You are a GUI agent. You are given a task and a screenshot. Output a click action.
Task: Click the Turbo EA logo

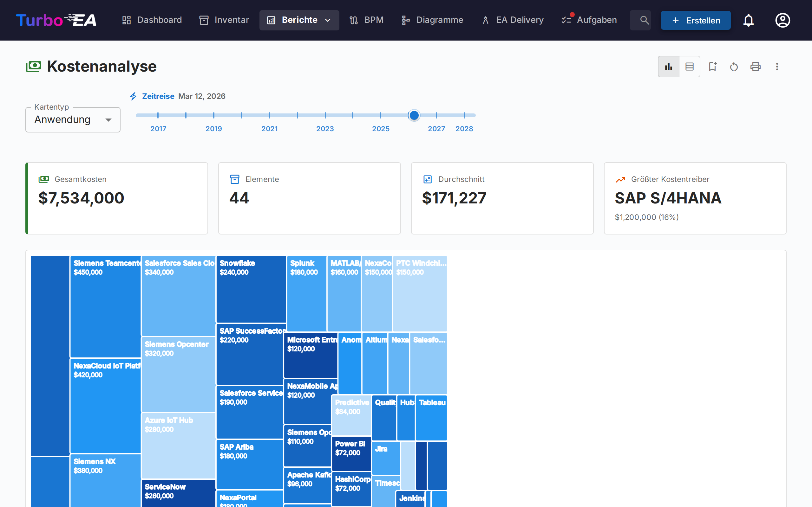tap(56, 20)
